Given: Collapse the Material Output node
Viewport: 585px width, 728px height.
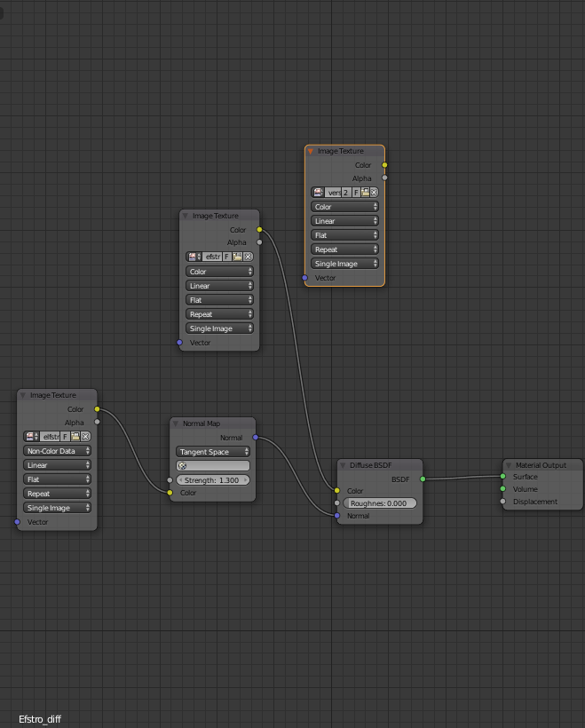Looking at the screenshot, I should [x=508, y=465].
